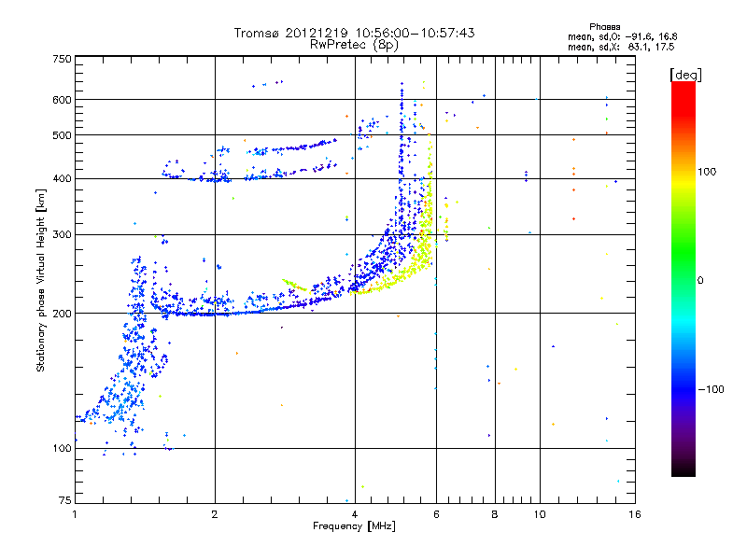Click the x-axis tick label '4'
The height and width of the screenshot is (560, 747).
355,514
